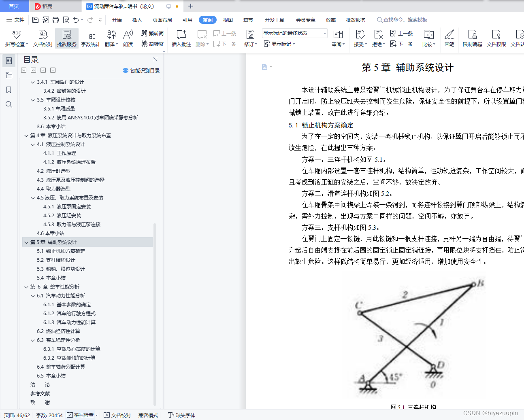Open the Undo history dropdown arrow

click(82, 20)
